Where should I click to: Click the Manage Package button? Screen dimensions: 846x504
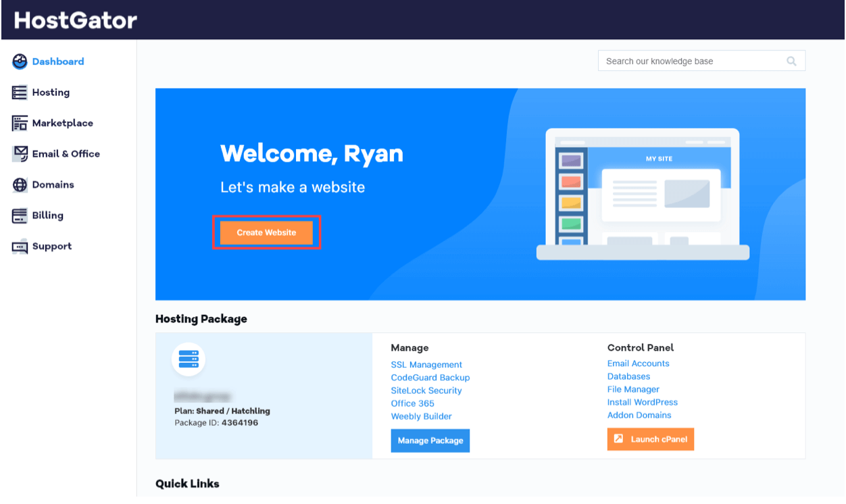coord(430,440)
